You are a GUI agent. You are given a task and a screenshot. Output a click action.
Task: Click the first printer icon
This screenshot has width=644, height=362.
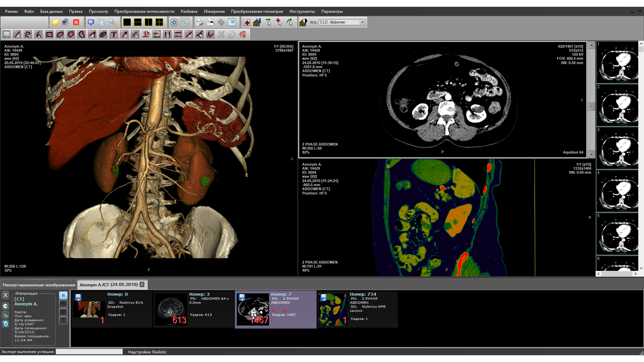(x=199, y=22)
